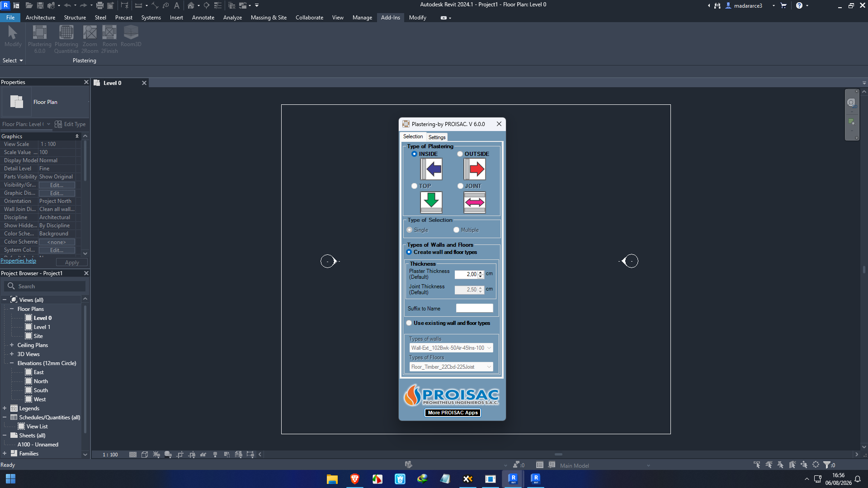Click Apply in the Properties panel
The height and width of the screenshot is (488, 868).
point(72,263)
